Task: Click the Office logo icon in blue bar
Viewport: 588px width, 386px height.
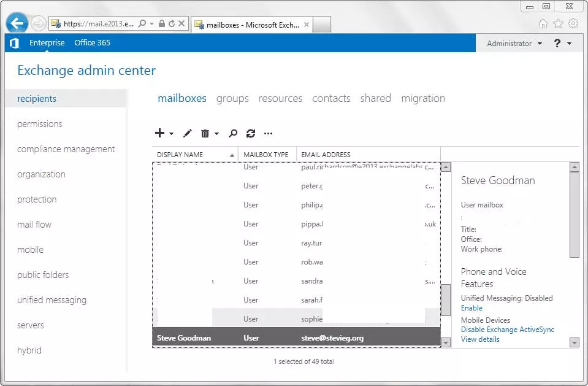Action: [x=14, y=43]
